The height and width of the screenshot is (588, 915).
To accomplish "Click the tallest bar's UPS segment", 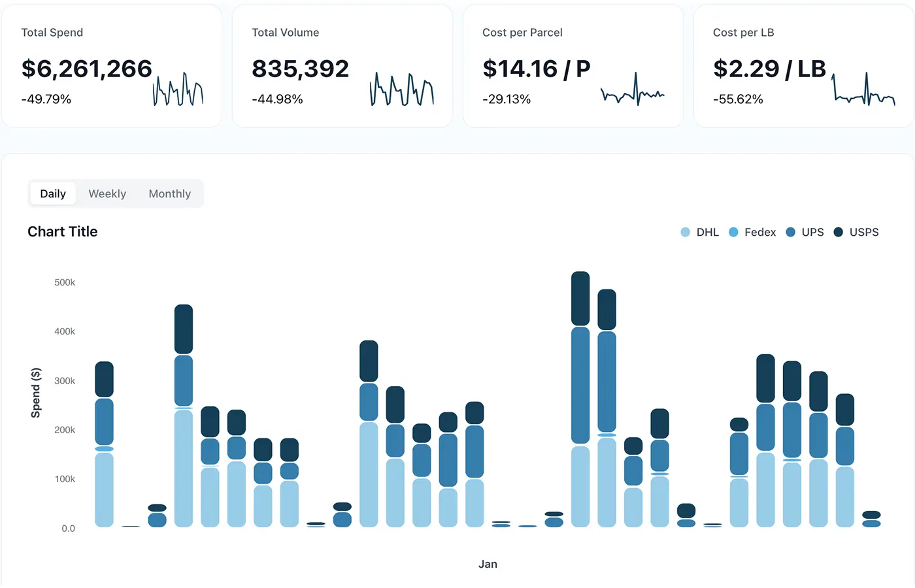I will click(x=580, y=385).
